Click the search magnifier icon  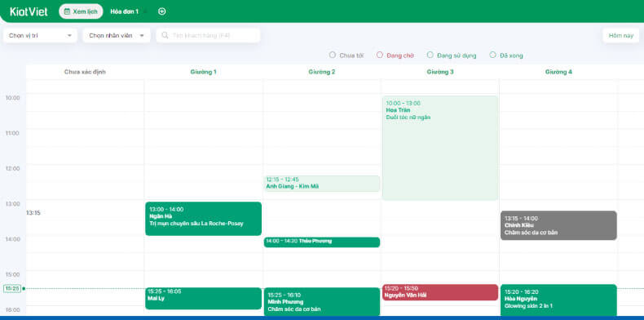click(165, 35)
